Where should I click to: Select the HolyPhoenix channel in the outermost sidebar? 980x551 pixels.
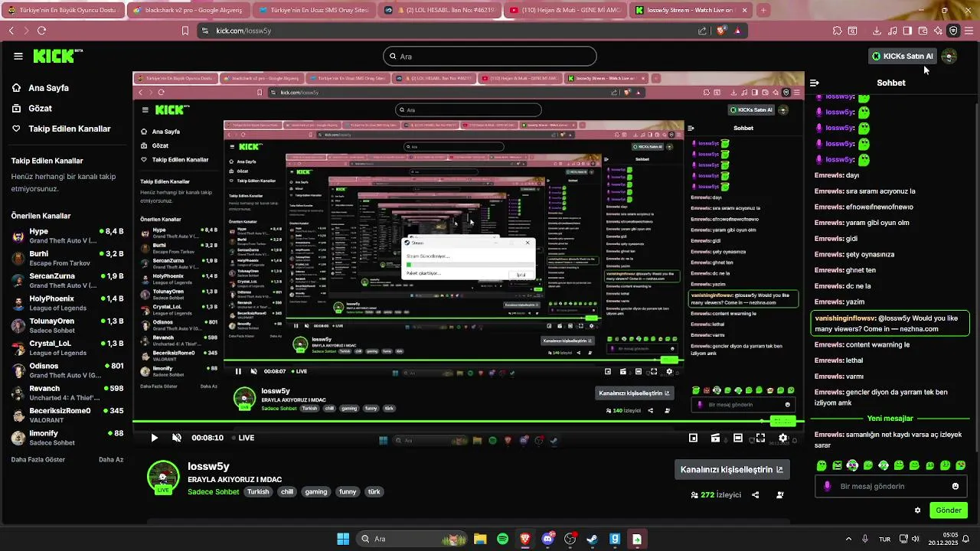(x=67, y=303)
